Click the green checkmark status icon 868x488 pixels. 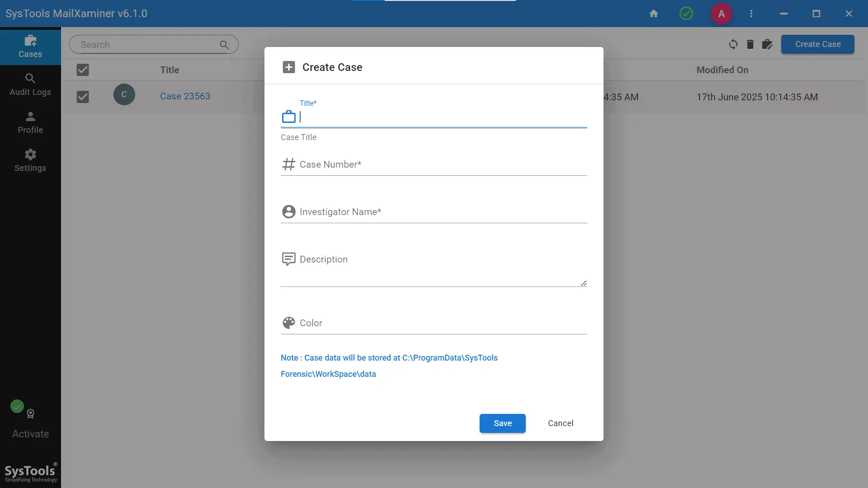pyautogui.click(x=686, y=14)
